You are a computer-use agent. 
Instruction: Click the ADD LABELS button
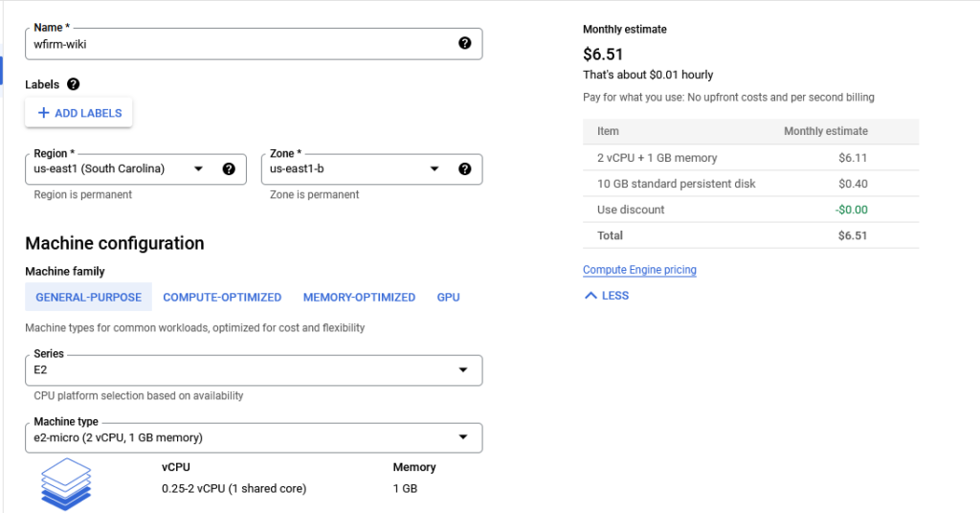coord(78,113)
